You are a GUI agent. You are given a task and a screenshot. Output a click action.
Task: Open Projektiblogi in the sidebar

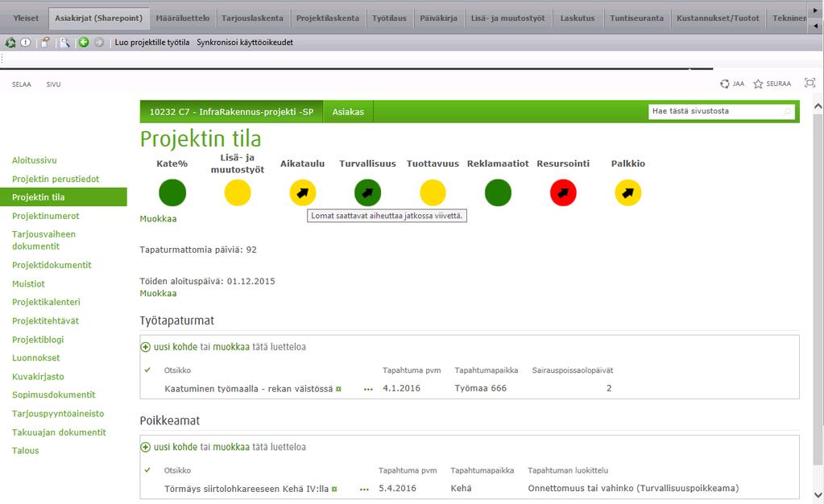pyautogui.click(x=38, y=340)
